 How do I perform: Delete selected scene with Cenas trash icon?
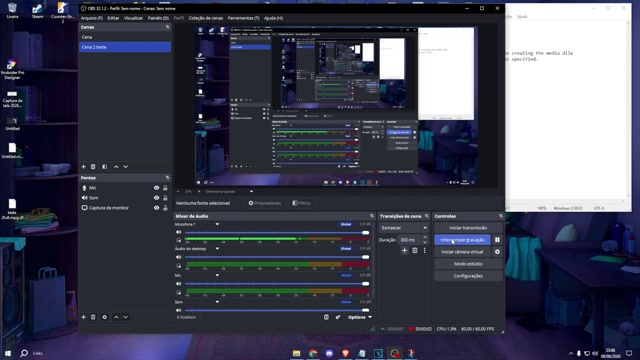93,167
